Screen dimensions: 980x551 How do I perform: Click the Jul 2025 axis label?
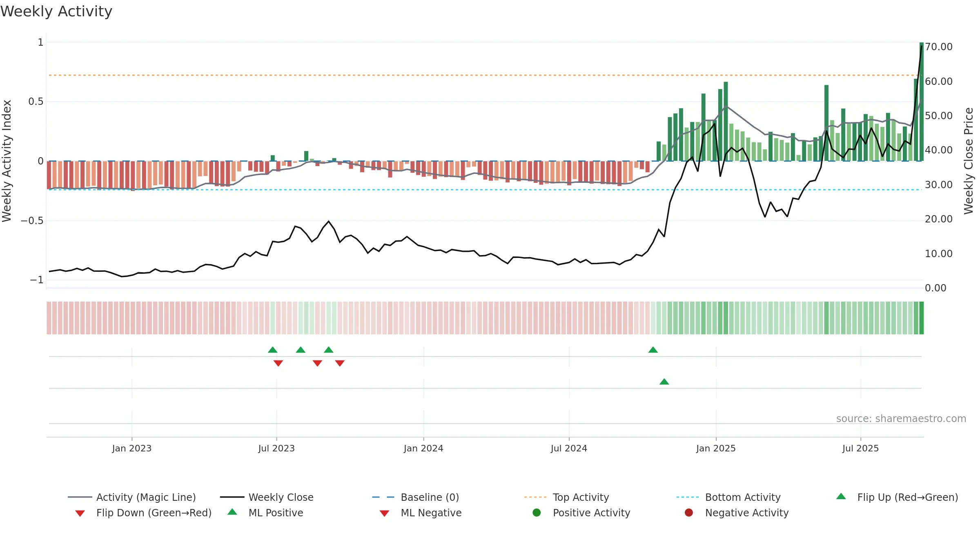(860, 448)
